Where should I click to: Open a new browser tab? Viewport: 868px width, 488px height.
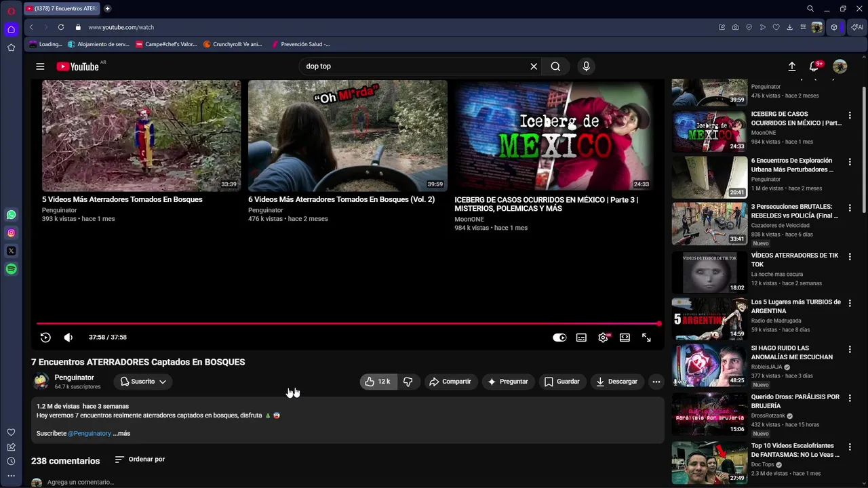[x=107, y=9]
